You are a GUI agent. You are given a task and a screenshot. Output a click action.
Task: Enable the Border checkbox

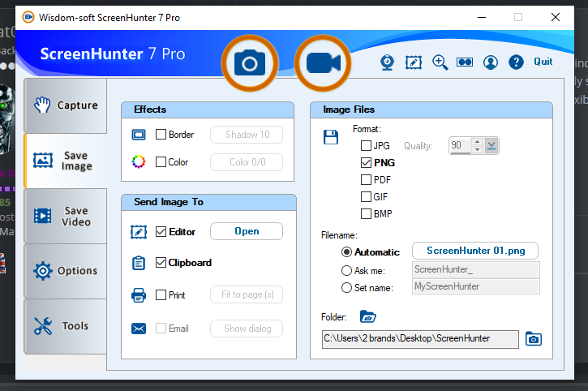161,135
